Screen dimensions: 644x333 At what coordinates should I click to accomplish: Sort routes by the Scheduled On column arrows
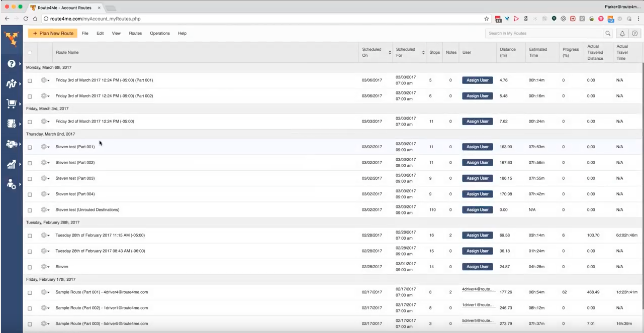point(390,53)
